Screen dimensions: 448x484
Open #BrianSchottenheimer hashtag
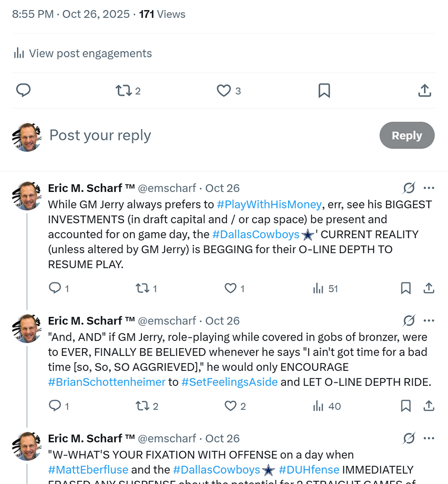[106, 382]
